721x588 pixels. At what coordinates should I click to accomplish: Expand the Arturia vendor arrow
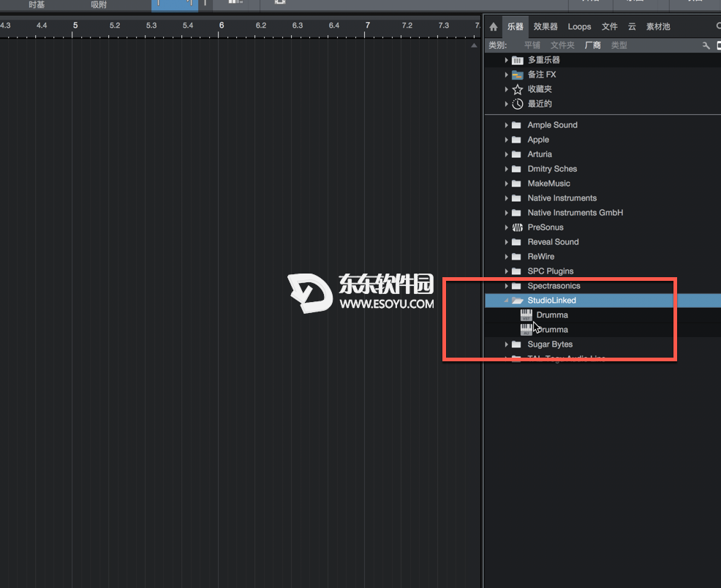point(506,154)
